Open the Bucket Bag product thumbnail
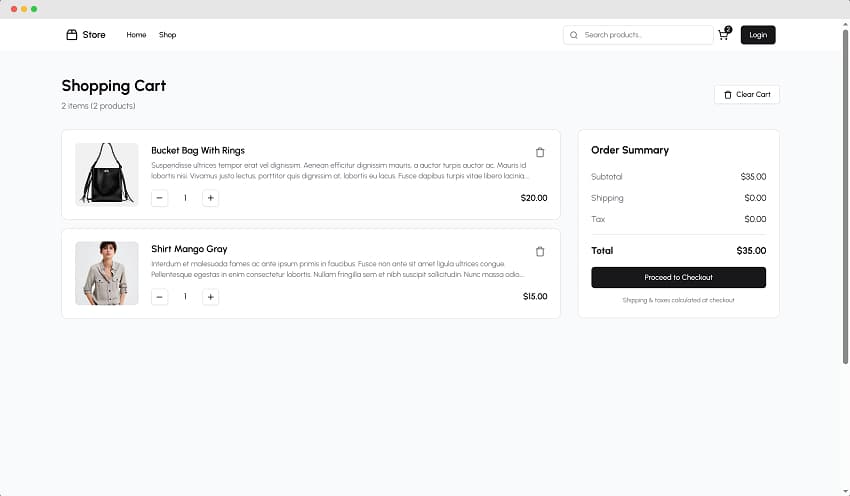Image resolution: width=850 pixels, height=496 pixels. tap(107, 175)
